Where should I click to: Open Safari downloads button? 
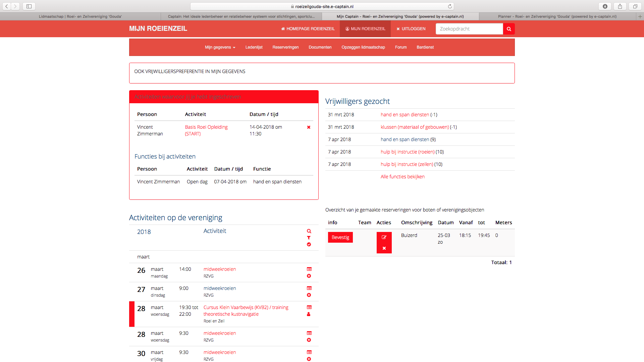(605, 6)
